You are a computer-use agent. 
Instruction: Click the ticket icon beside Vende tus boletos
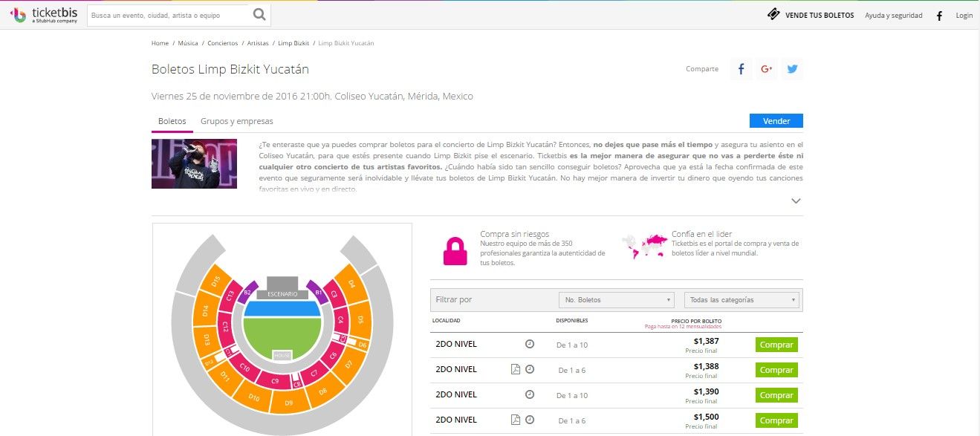pos(773,15)
